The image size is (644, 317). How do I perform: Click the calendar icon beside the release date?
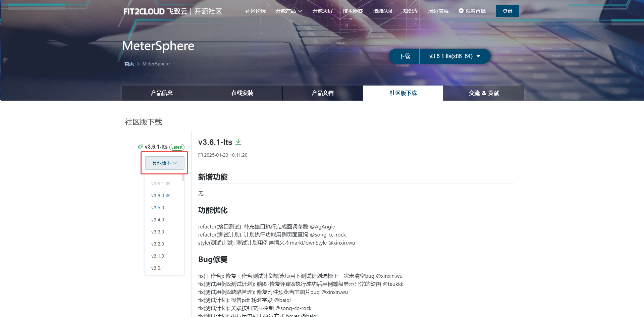200,155
